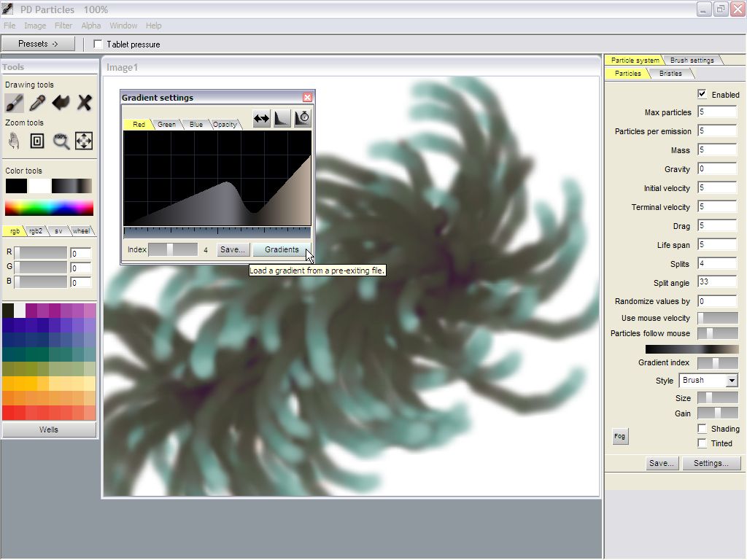Image resolution: width=747 pixels, height=560 pixels.
Task: Flip gradient with the double-arrow icon
Action: point(261,119)
